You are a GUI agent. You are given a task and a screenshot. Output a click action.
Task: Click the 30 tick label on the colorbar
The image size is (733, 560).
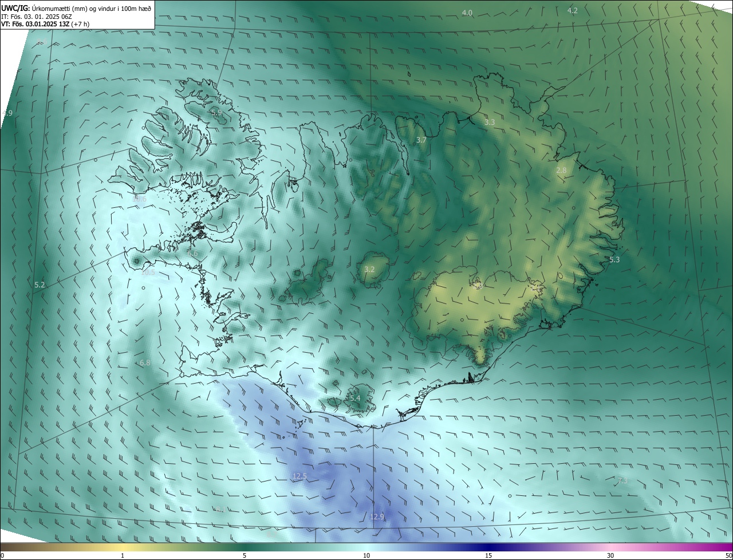610,555
